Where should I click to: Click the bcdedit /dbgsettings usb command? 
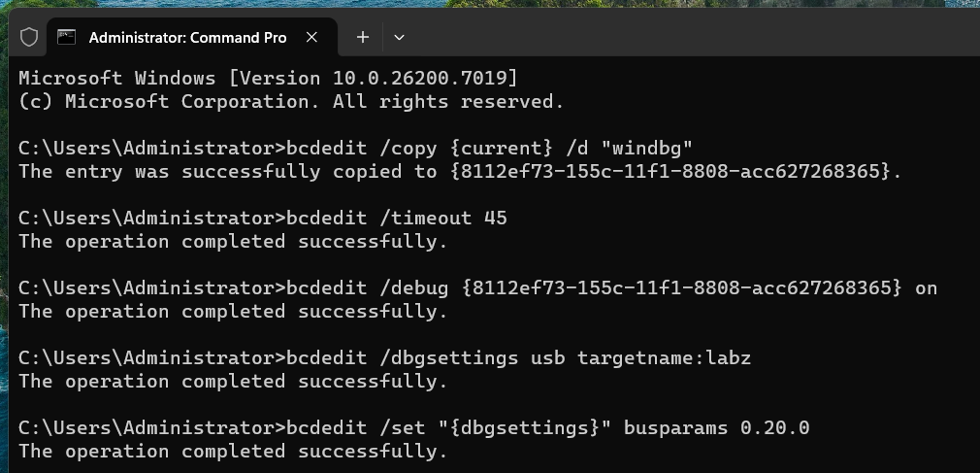point(384,357)
